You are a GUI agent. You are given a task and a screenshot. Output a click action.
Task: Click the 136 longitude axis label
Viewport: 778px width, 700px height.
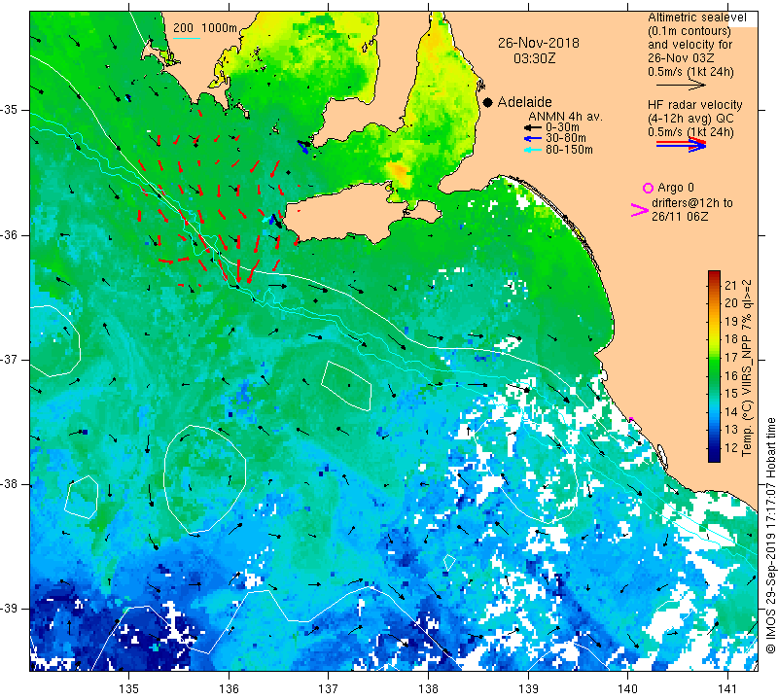[x=229, y=689]
